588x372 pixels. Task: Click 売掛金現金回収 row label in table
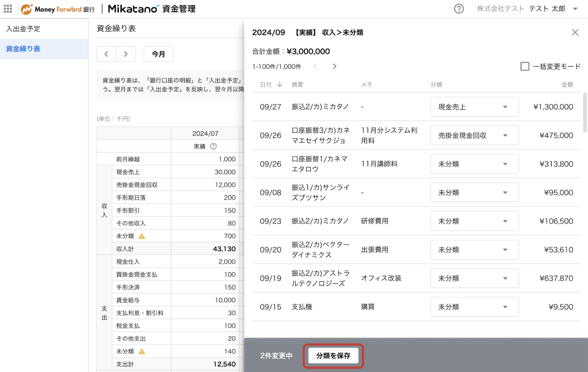point(137,185)
